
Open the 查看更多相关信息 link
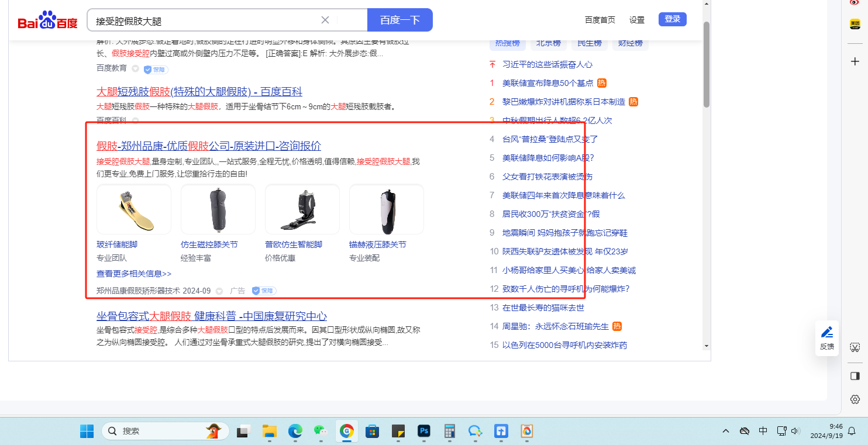(x=134, y=274)
